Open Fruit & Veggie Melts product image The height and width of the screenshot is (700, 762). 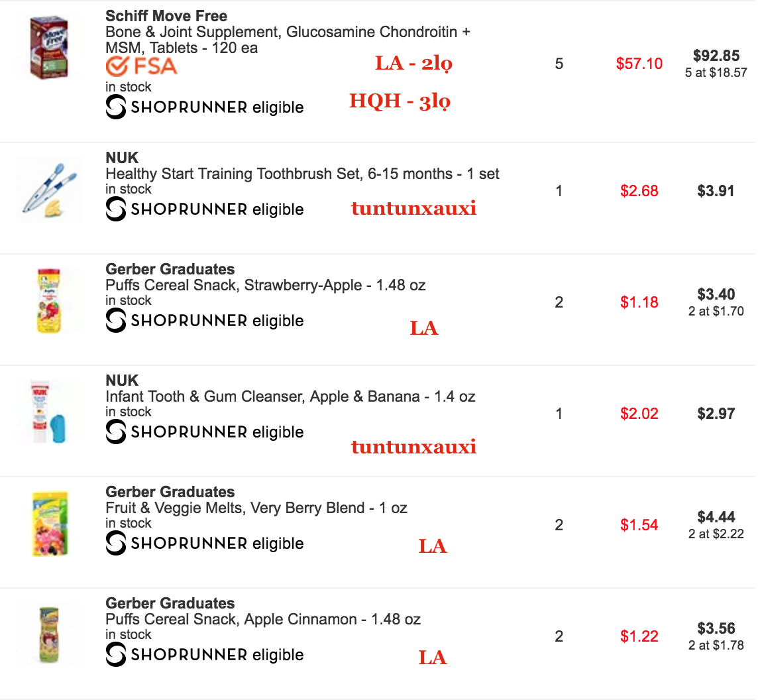[50, 524]
